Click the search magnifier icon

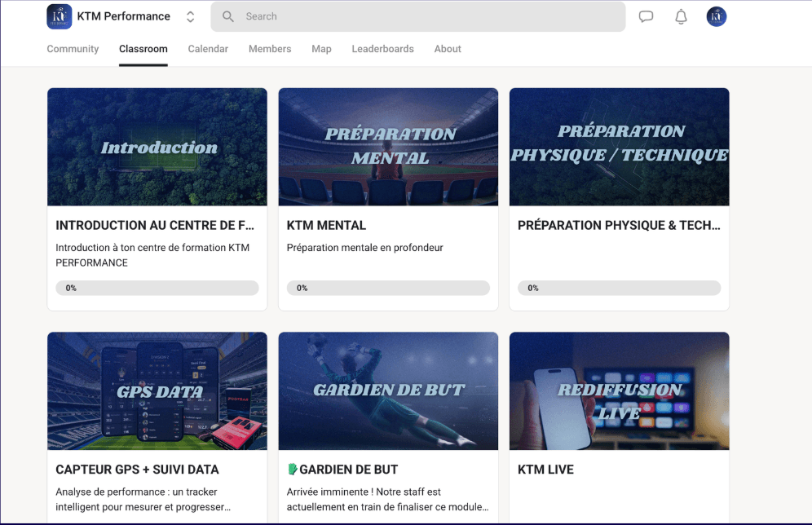point(227,16)
